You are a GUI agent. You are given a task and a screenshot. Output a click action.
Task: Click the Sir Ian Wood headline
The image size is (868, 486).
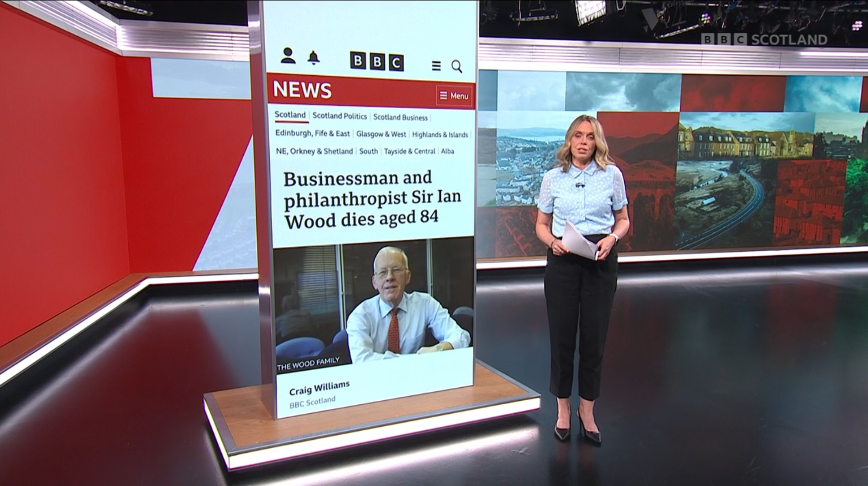point(372,200)
